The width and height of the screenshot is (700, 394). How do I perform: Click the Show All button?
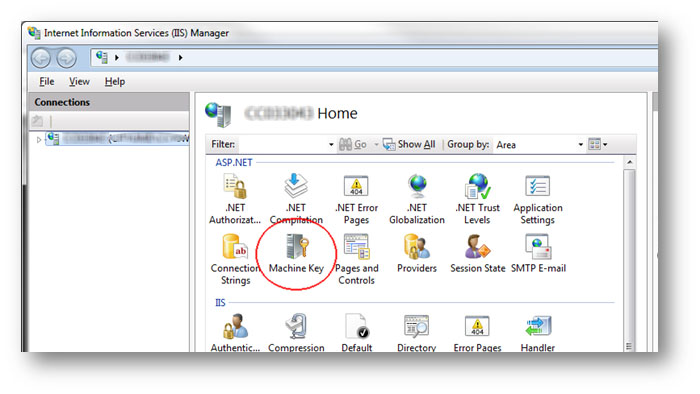click(409, 145)
